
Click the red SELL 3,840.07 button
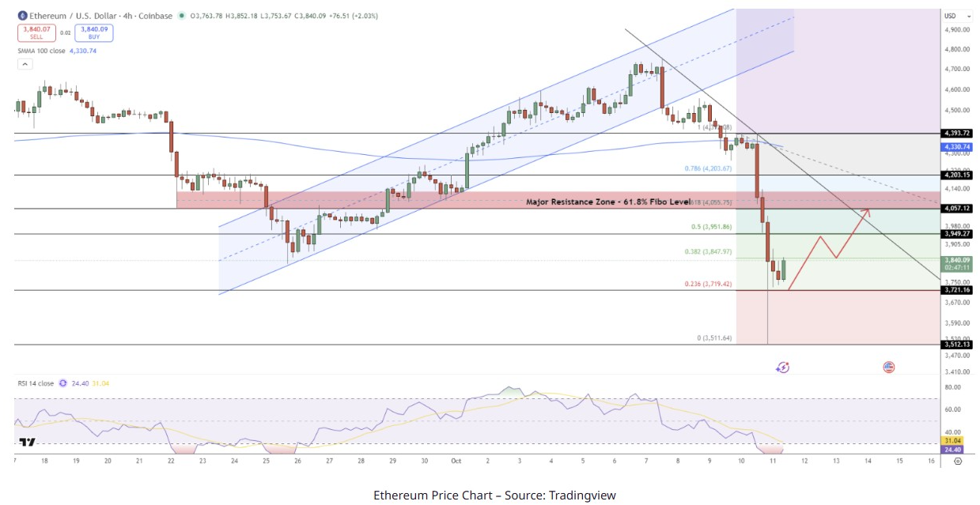coord(36,32)
